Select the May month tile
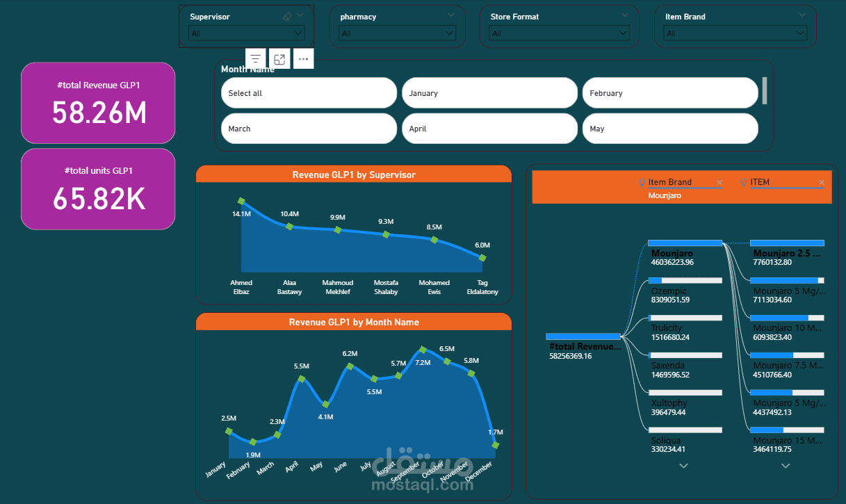 coord(670,128)
